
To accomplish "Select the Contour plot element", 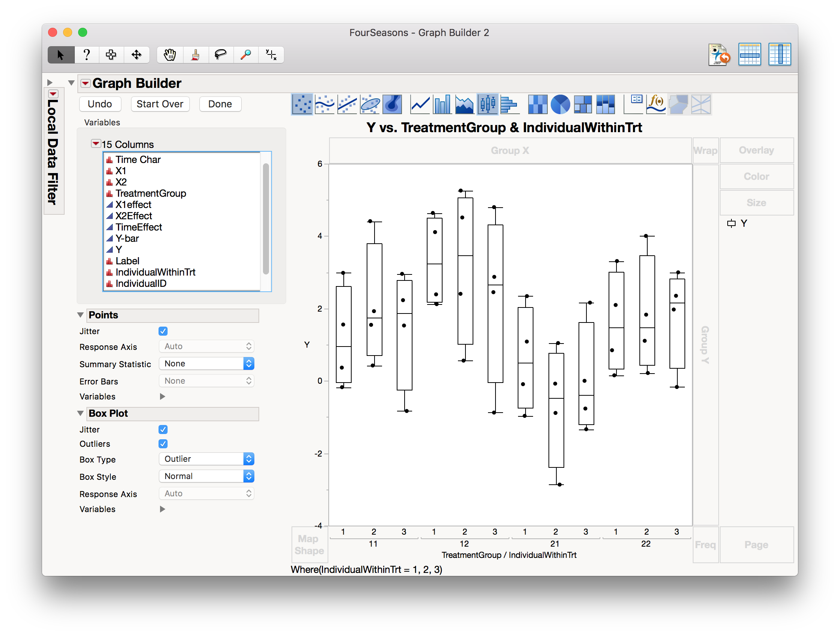I will click(392, 104).
